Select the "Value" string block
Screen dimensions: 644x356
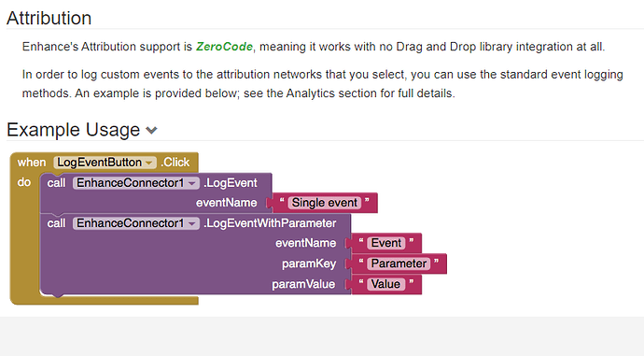[385, 284]
